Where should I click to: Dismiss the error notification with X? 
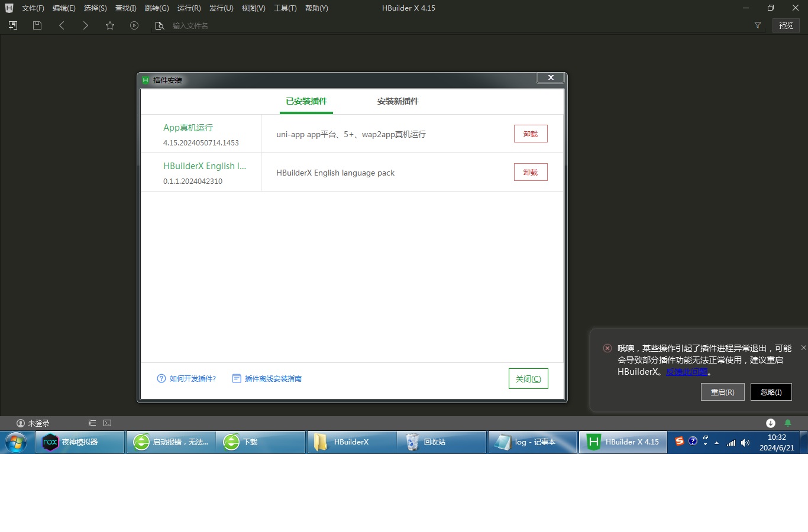click(x=803, y=348)
